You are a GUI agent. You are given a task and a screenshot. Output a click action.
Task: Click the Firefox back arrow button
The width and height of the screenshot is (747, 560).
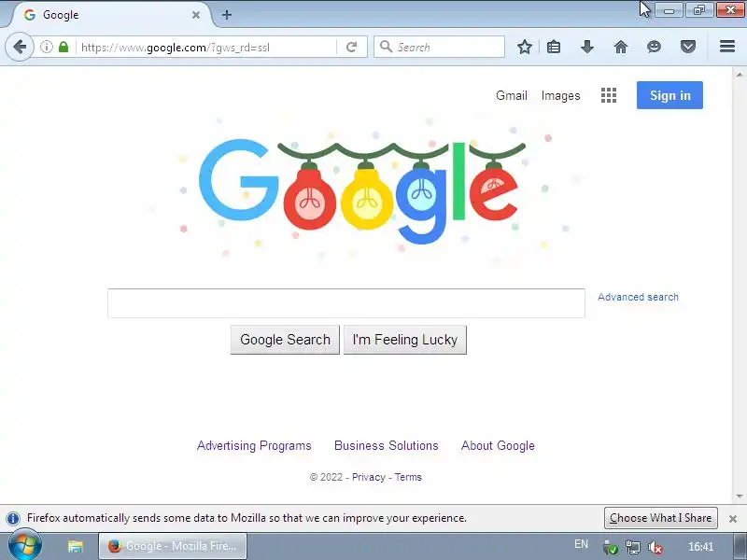coord(20,47)
